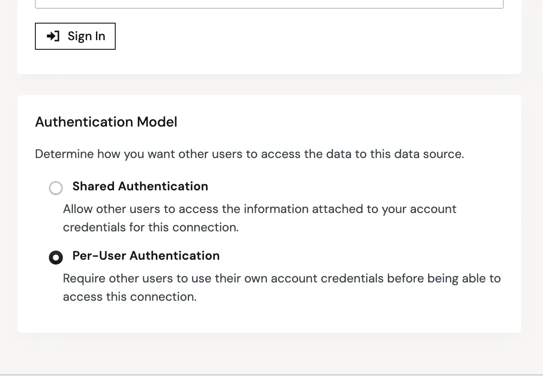This screenshot has width=543, height=392.
Task: Click the arrow icon inside Sign In button
Action: [53, 36]
